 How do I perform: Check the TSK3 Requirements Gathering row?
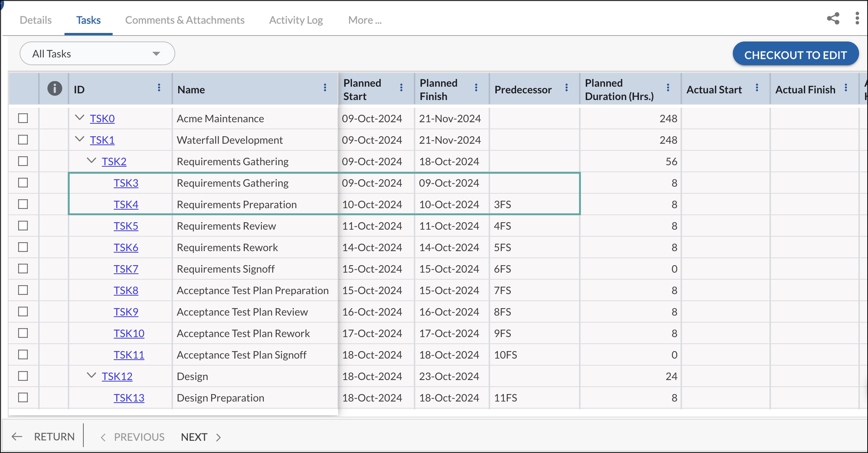[x=23, y=183]
